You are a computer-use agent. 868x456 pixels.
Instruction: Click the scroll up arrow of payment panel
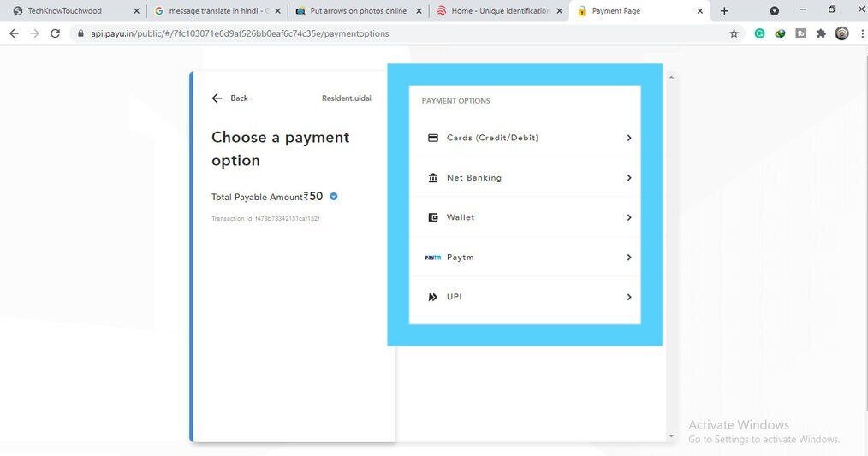click(x=671, y=78)
